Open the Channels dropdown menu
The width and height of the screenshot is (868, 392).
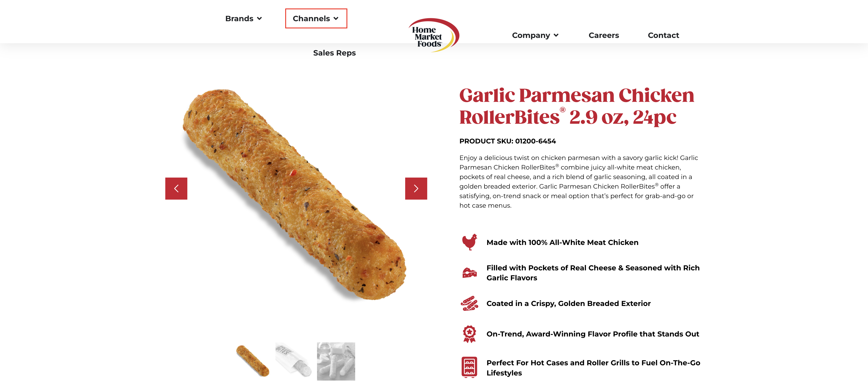(316, 18)
